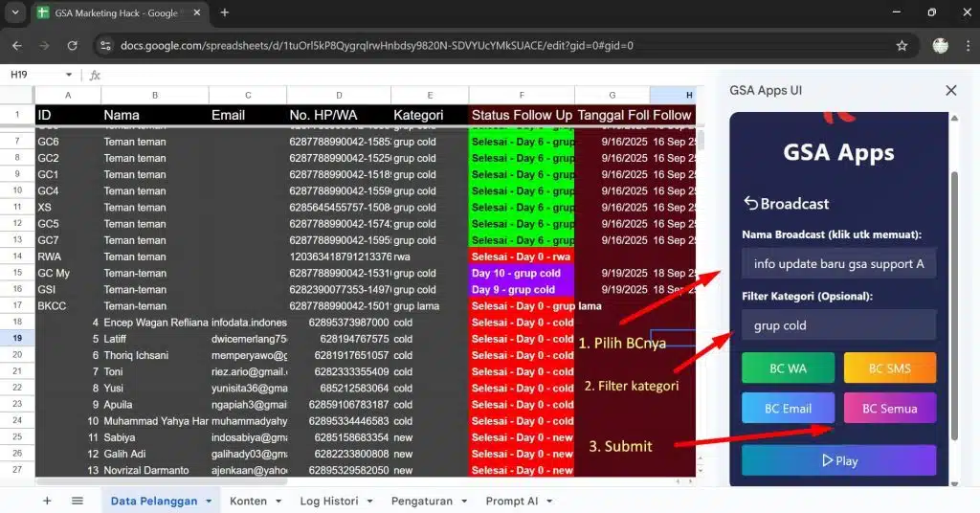Image resolution: width=980 pixels, height=513 pixels.
Task: Click the Kategori header cell
Action: [430, 115]
